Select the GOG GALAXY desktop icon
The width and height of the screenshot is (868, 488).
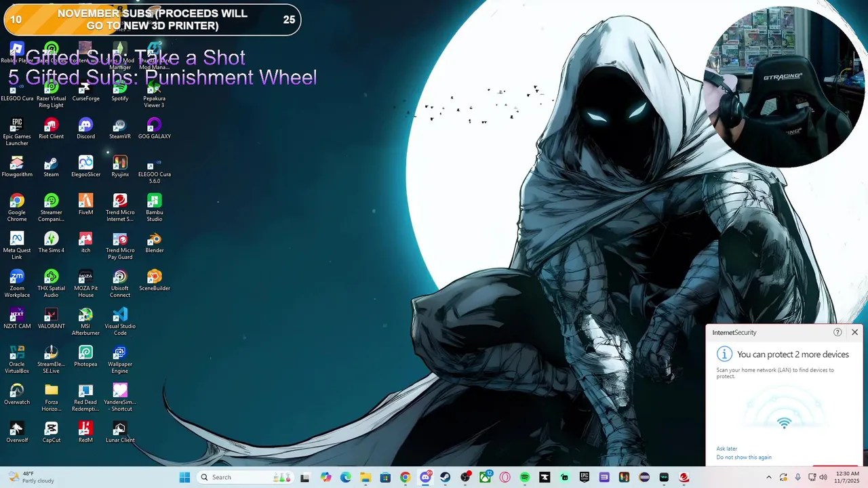coord(155,129)
